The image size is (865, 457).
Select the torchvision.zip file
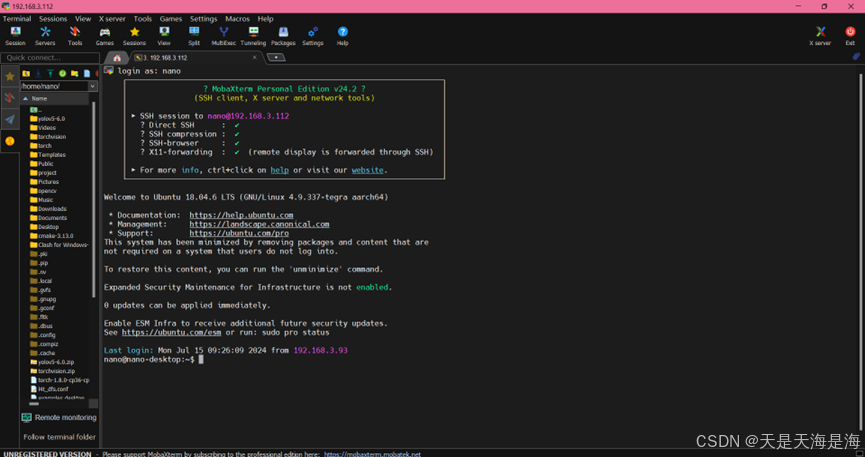pyautogui.click(x=52, y=371)
